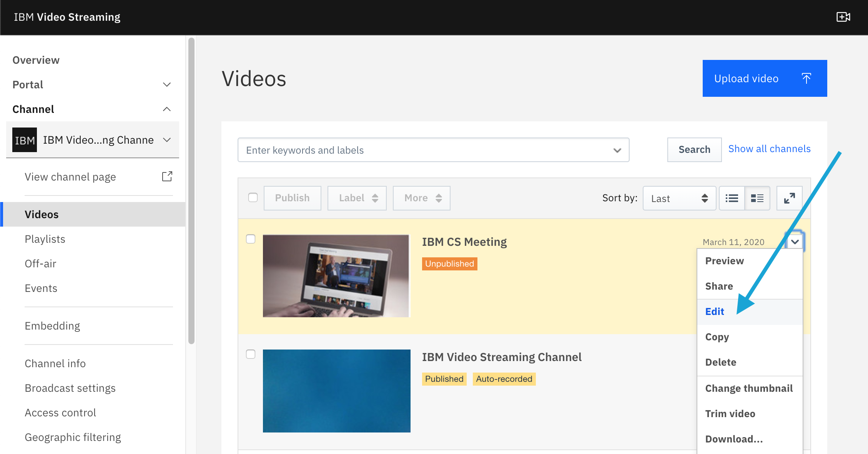Screen dimensions: 868x454
Task: Click the IBM channel logo icon
Action: pos(25,140)
